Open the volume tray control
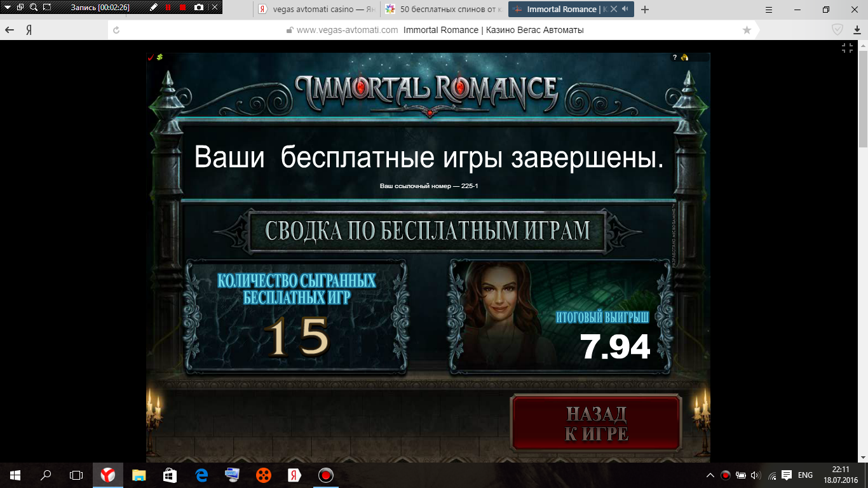The width and height of the screenshot is (868, 488). pos(756,475)
